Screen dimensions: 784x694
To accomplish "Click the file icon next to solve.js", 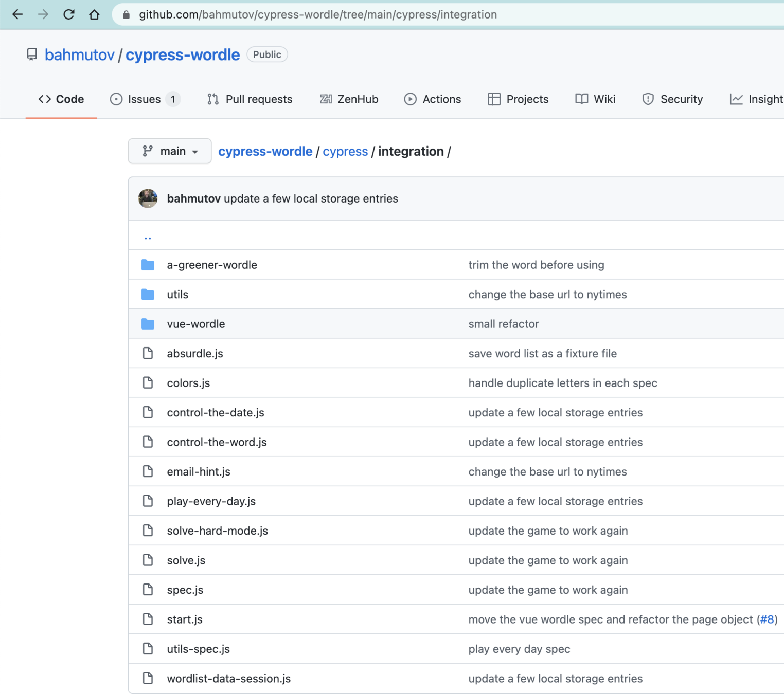I will tap(148, 560).
